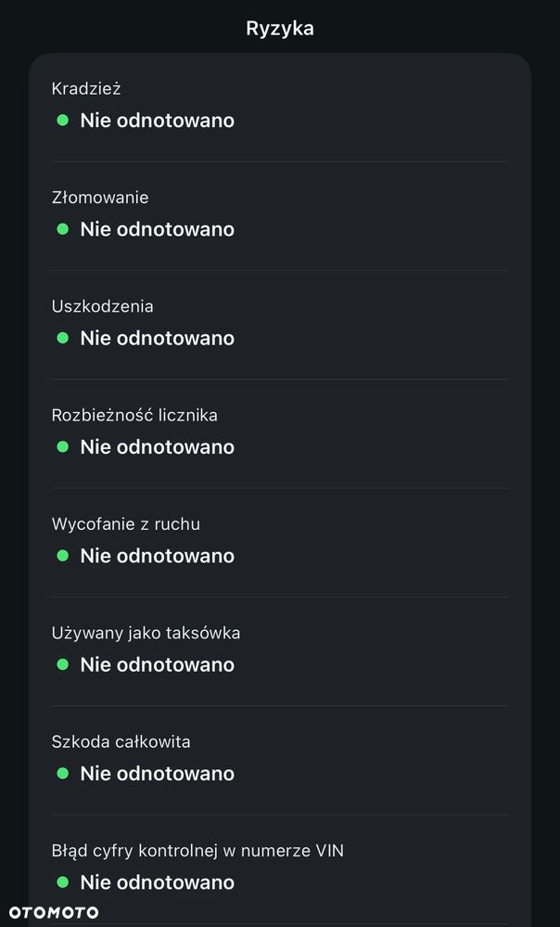Click the green dot under Używany jako taksówka

[63, 664]
